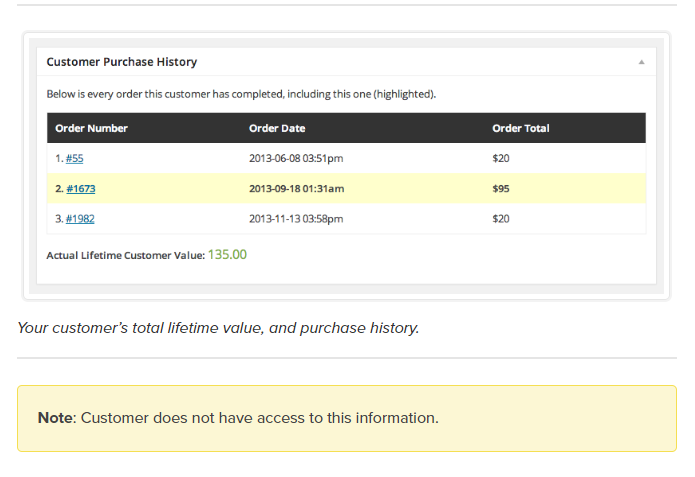Viewport: 695px width, 477px height.
Task: Select the 2013-11-13 03:58pm order date
Action: pyautogui.click(x=296, y=218)
